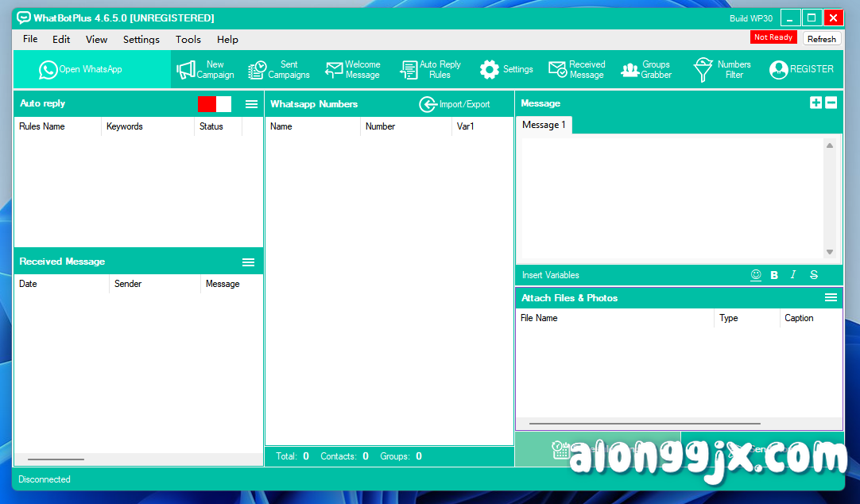Add a new message with the plus icon
Image resolution: width=860 pixels, height=504 pixels.
(815, 103)
